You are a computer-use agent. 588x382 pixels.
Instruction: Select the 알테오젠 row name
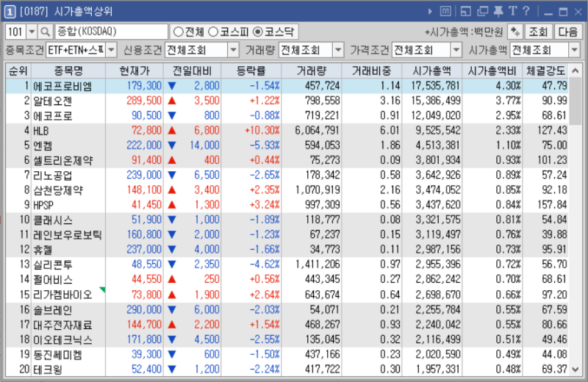pyautogui.click(x=52, y=101)
